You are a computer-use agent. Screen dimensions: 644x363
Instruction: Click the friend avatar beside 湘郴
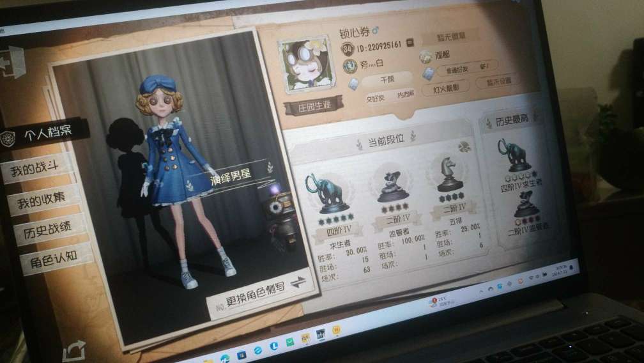pos(425,57)
